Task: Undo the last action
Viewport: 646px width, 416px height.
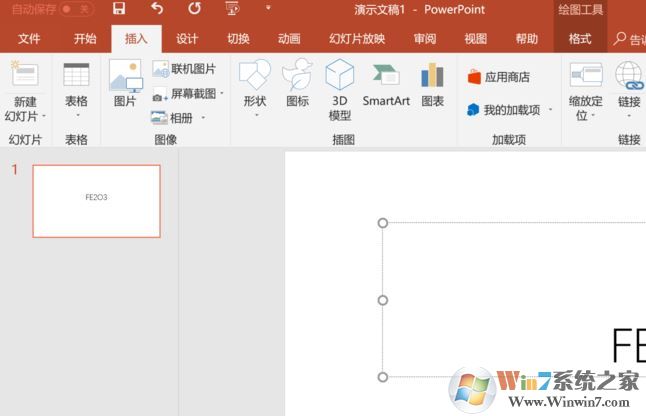Action: (x=157, y=8)
